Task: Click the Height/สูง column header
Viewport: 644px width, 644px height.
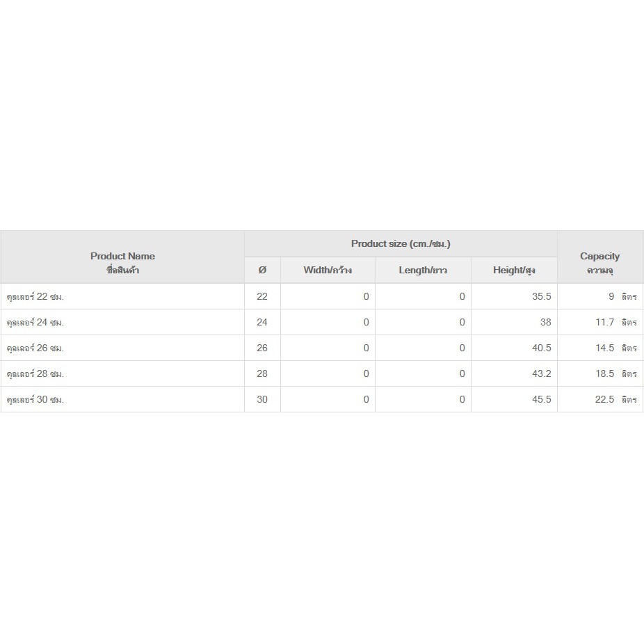Action: (514, 270)
